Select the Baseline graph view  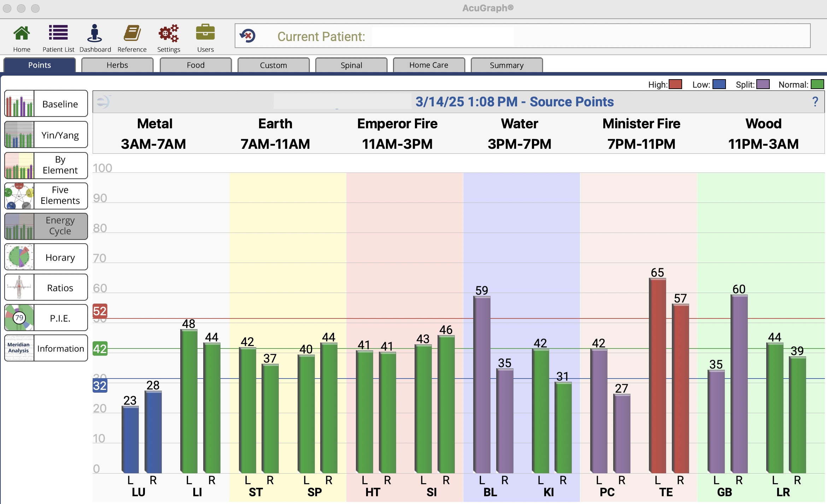46,104
